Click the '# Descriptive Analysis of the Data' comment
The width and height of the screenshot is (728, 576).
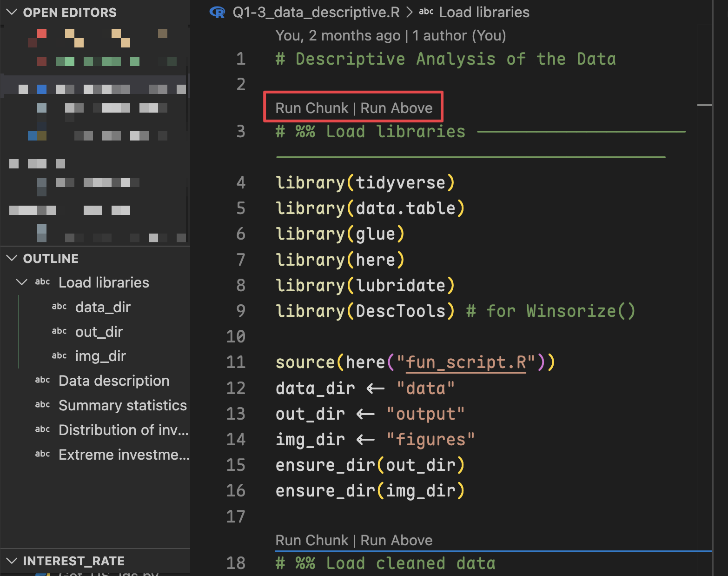point(445,59)
